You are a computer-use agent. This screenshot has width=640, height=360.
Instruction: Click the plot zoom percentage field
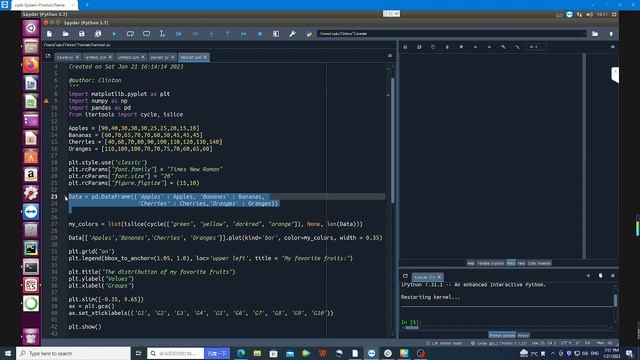[x=536, y=47]
